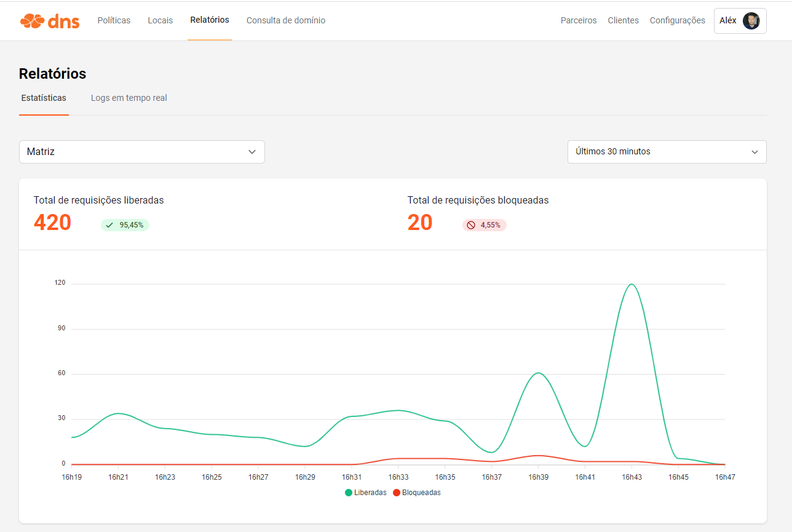Open the Matriz location selector
Viewport: 792px width, 532px height.
coord(142,152)
